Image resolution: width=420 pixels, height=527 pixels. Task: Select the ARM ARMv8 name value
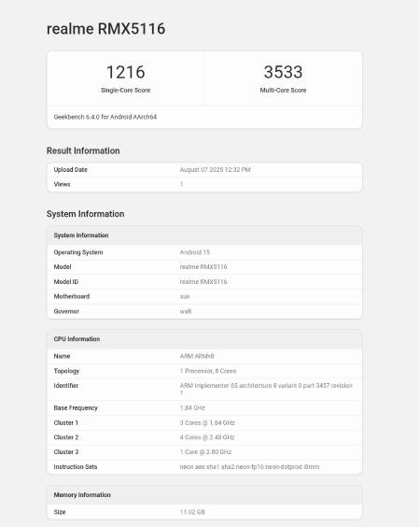pyautogui.click(x=197, y=356)
